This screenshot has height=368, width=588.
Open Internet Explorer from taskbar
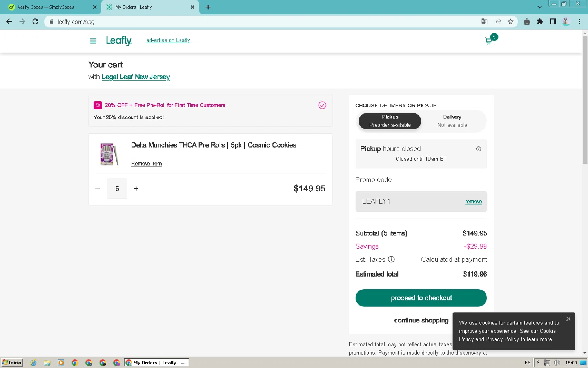[33, 363]
